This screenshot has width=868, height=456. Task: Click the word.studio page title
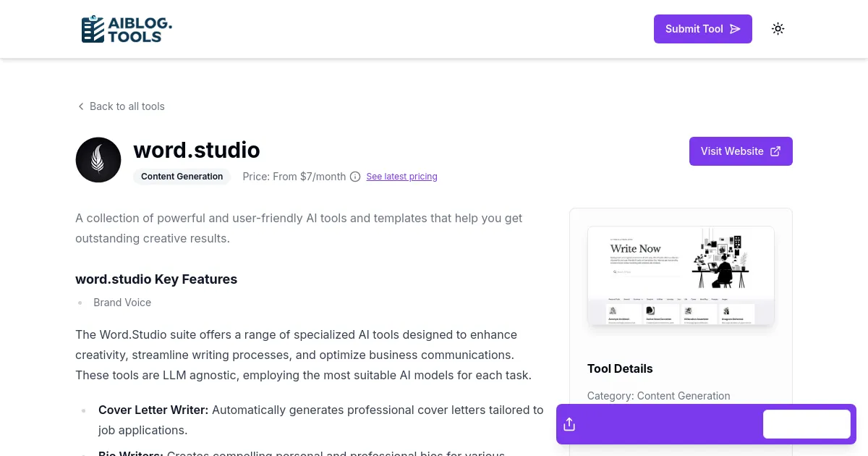tap(197, 150)
